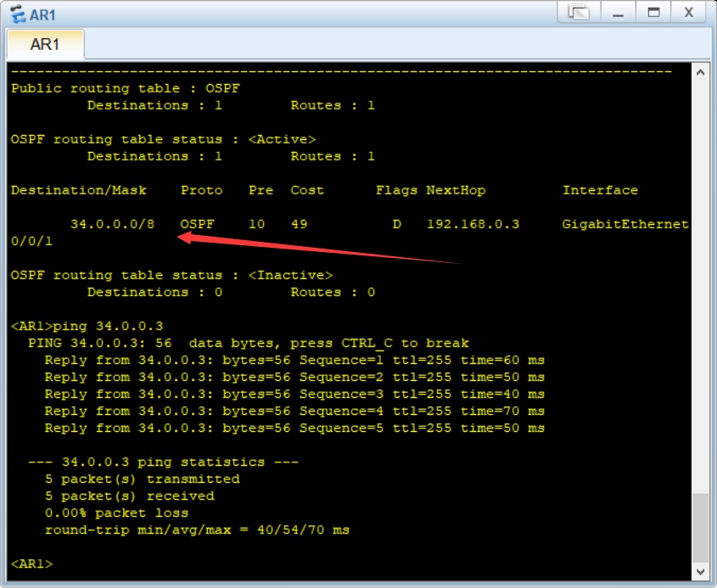Close the AR1 terminal window
Image resolution: width=717 pixels, height=588 pixels.
(x=689, y=12)
